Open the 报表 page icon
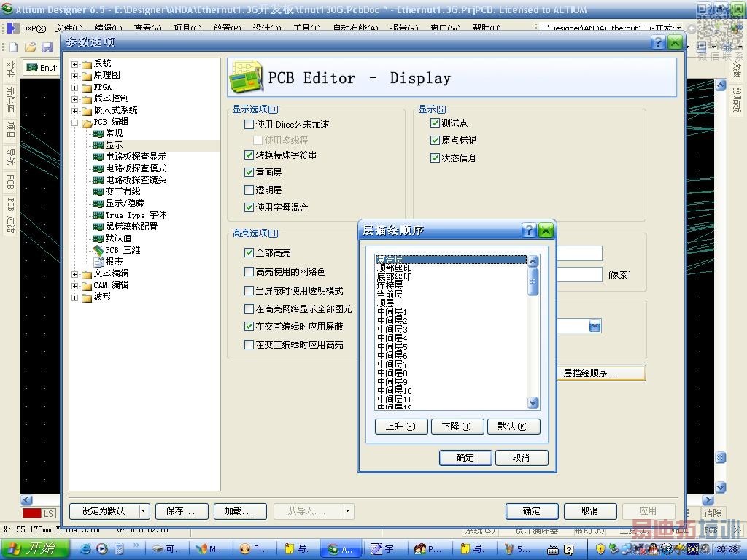The height and width of the screenshot is (560, 747). pos(98,262)
